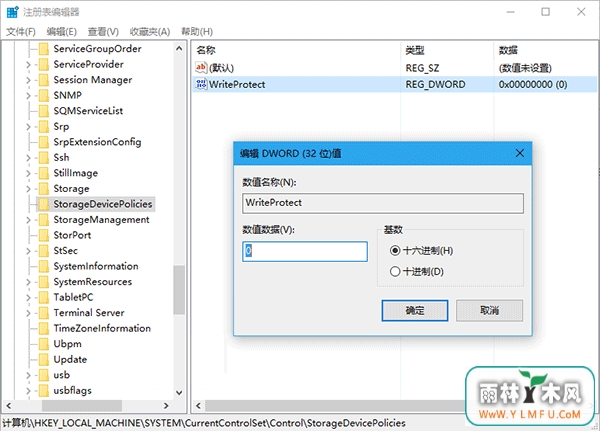Click the Srp folder icon

coord(44,126)
